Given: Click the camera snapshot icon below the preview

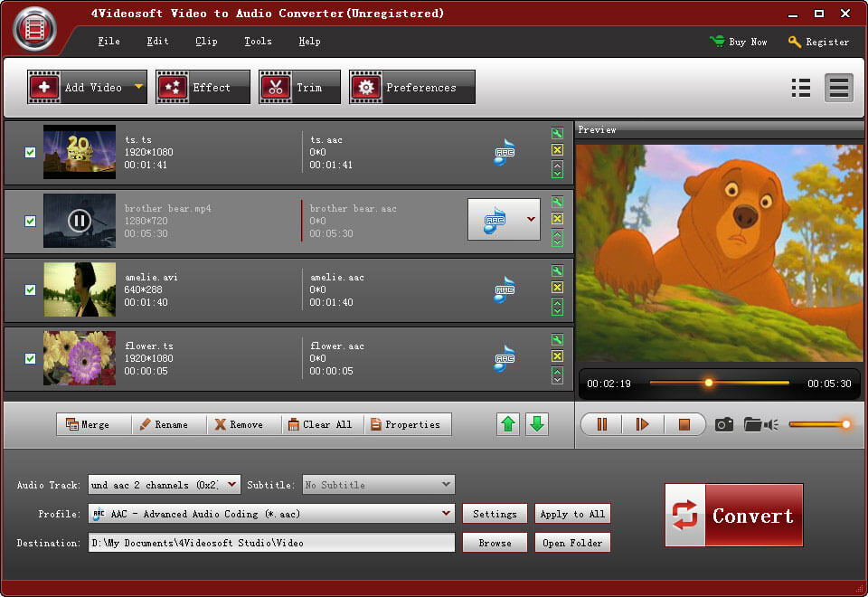Looking at the screenshot, I should pyautogui.click(x=723, y=424).
